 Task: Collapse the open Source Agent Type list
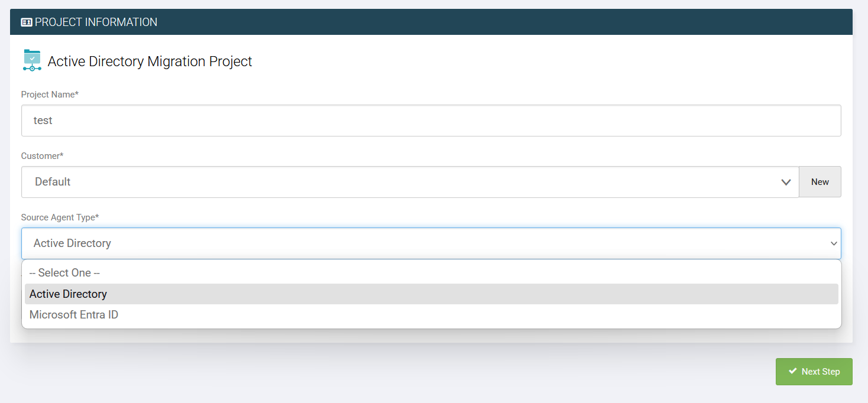[x=431, y=243]
